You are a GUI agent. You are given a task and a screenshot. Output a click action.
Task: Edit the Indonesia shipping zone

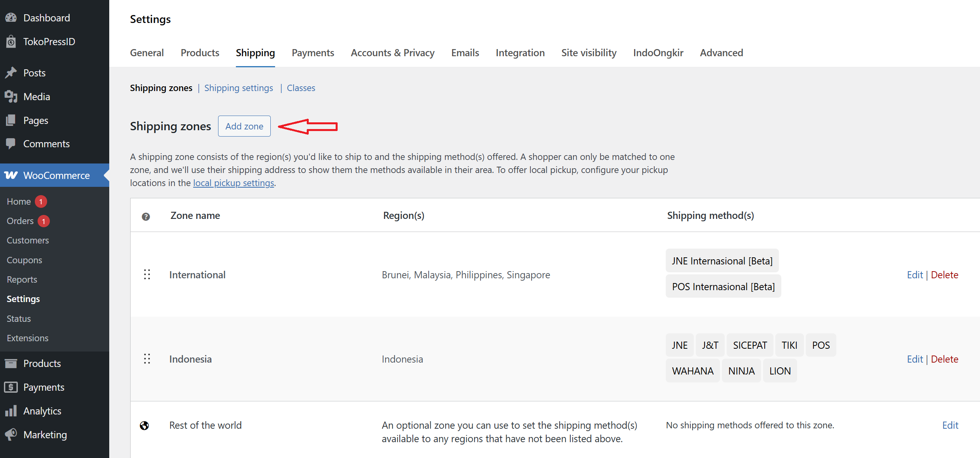915,359
